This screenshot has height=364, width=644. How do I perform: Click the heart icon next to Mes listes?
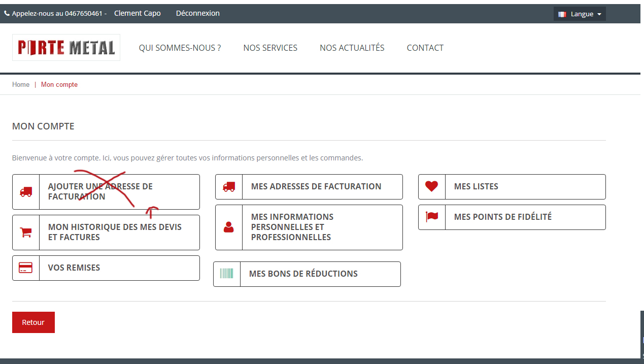click(431, 186)
